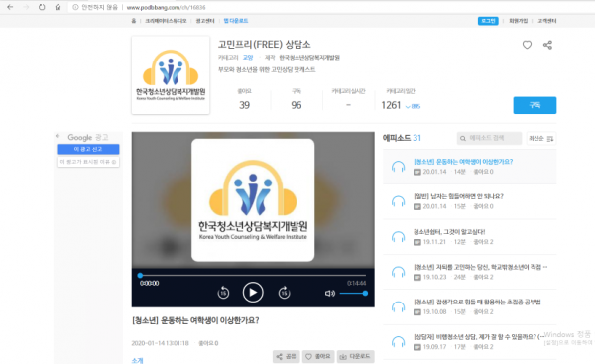595x364 pixels.
Task: Play the episode with the play button
Action: point(253,293)
